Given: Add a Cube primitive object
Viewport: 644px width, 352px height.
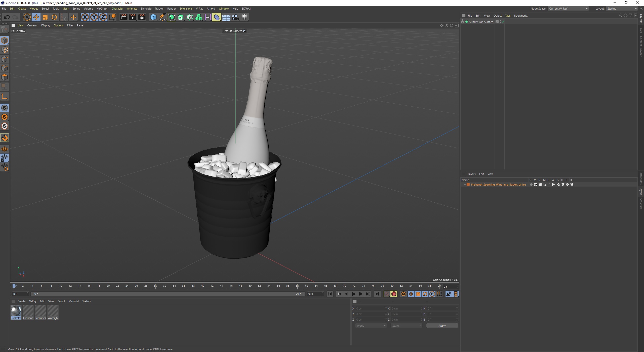Looking at the screenshot, I should pos(153,17).
